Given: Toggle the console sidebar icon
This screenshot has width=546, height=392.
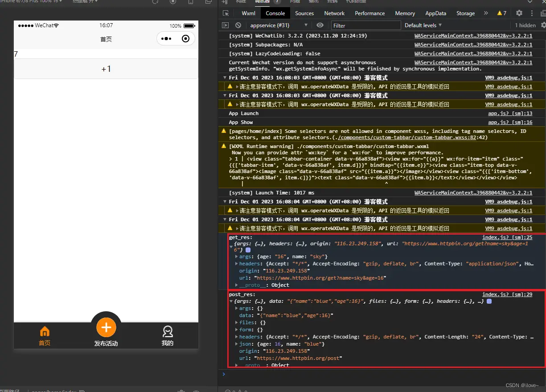Looking at the screenshot, I should click(x=226, y=25).
